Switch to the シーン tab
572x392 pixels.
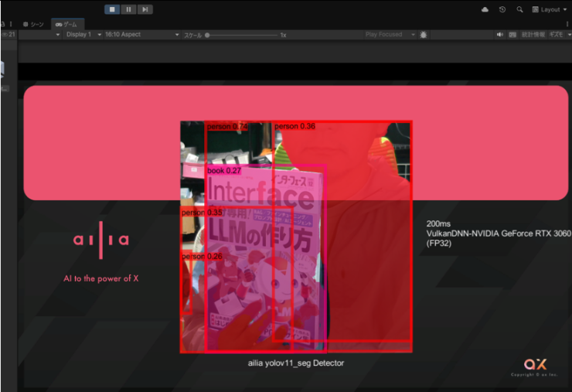tap(32, 24)
